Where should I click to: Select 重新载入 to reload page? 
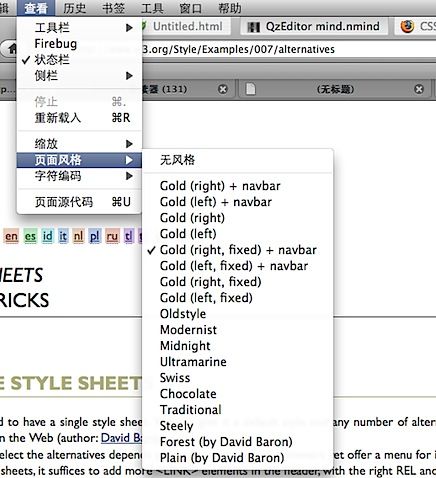coord(79,118)
